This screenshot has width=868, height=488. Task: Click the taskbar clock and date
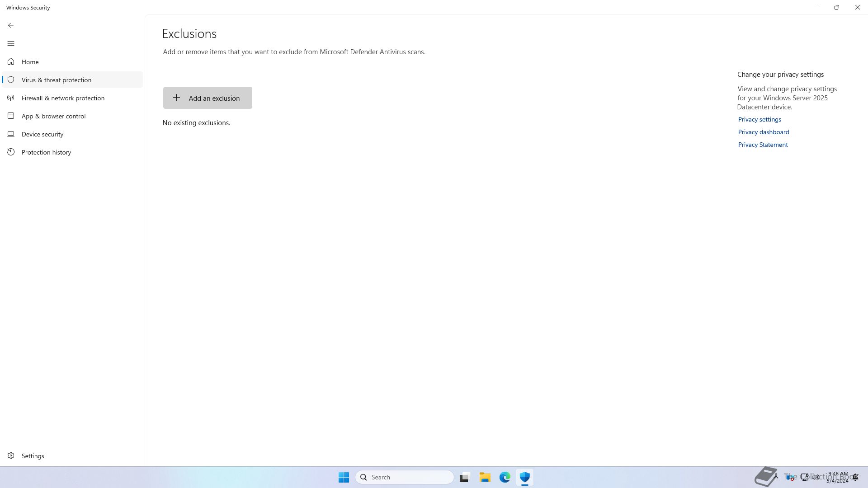pyautogui.click(x=838, y=477)
